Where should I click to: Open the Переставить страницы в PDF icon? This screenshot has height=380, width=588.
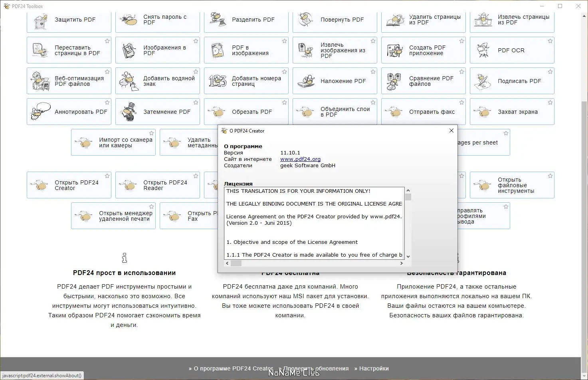(x=41, y=50)
